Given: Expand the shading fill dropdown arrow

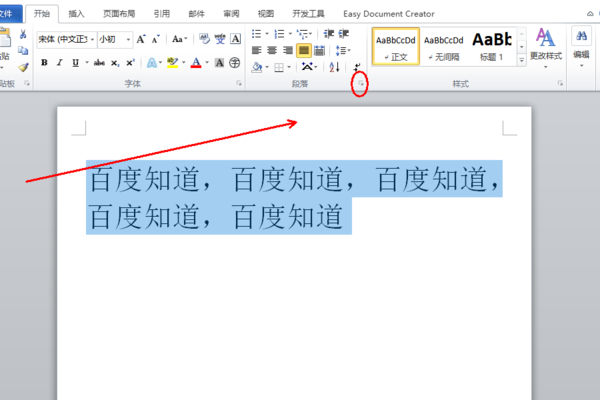Looking at the screenshot, I should pyautogui.click(x=267, y=67).
